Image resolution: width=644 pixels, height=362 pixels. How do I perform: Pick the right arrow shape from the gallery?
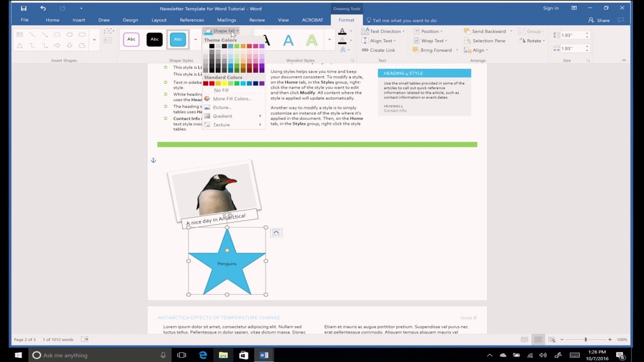(x=57, y=45)
